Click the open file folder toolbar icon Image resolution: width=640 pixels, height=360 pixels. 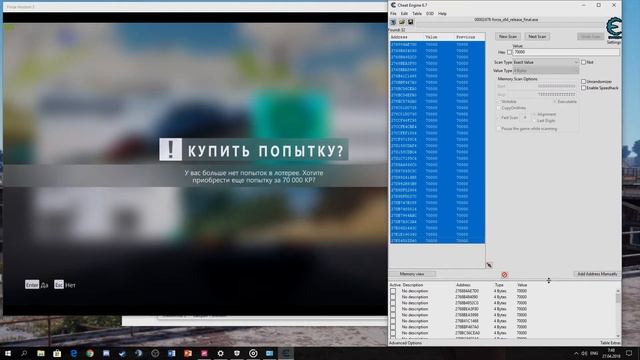[x=402, y=22]
